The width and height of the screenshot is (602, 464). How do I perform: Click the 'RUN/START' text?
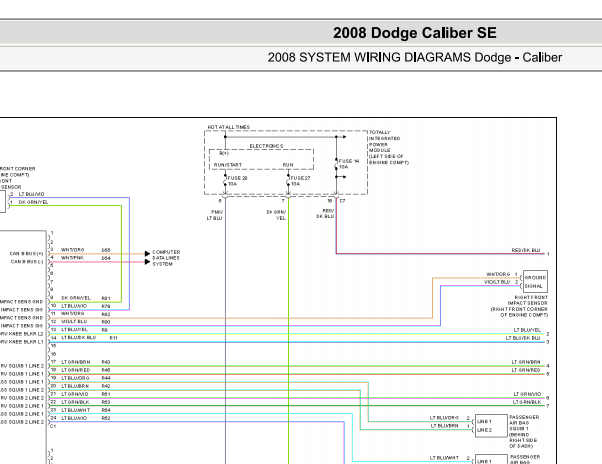tap(228, 165)
